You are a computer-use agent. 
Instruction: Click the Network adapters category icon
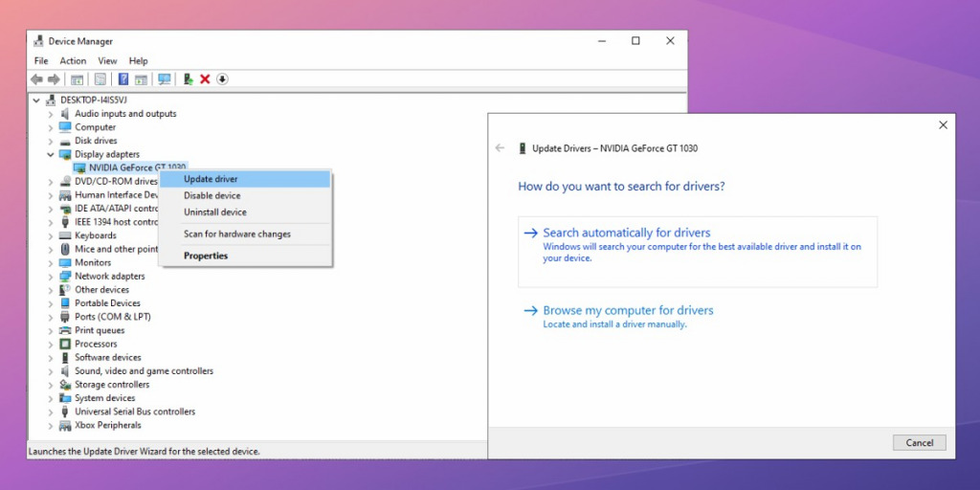(x=65, y=277)
